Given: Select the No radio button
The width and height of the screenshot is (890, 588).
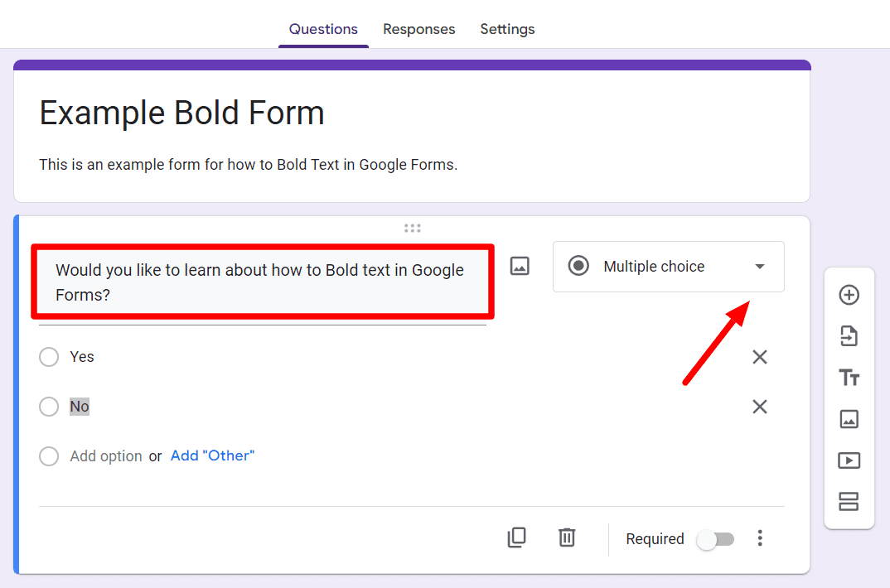Looking at the screenshot, I should [x=49, y=407].
